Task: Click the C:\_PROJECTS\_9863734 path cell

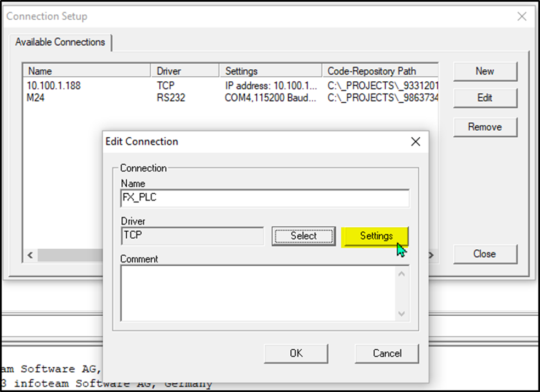Action: pyautogui.click(x=383, y=98)
